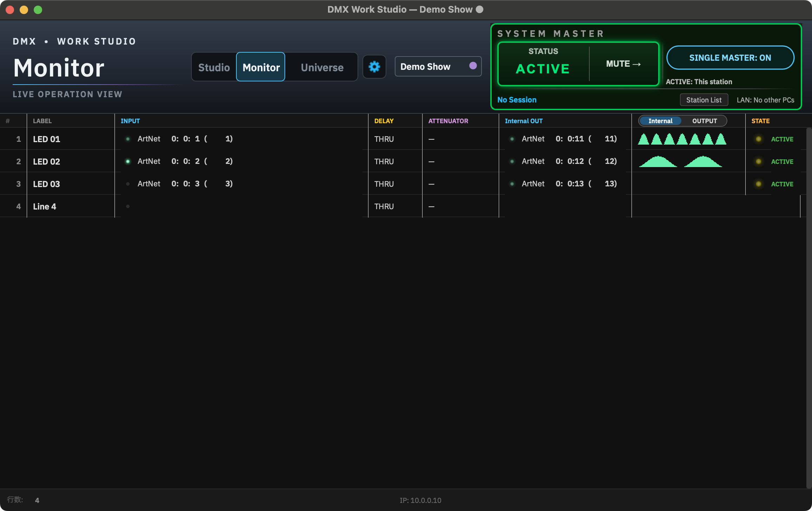Click LED 02 input indicator dot
The width and height of the screenshot is (812, 511).
(128, 161)
